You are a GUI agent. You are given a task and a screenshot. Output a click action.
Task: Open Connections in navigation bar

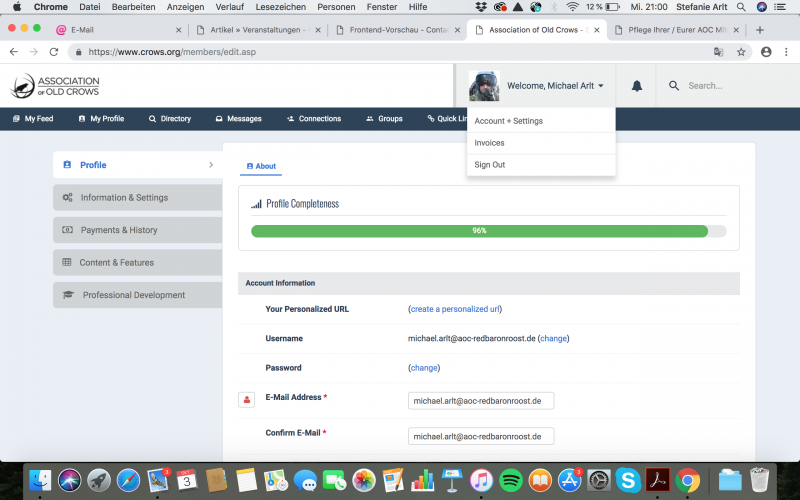314,118
